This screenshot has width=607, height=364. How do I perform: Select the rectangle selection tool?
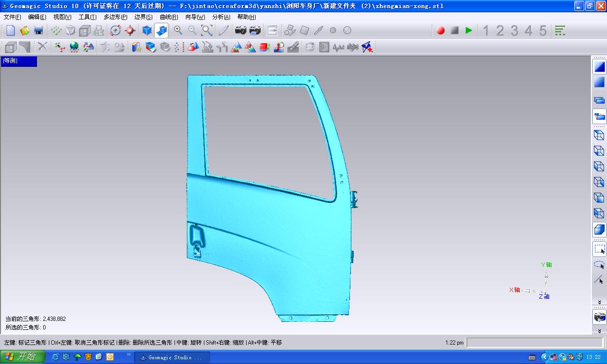[599, 249]
